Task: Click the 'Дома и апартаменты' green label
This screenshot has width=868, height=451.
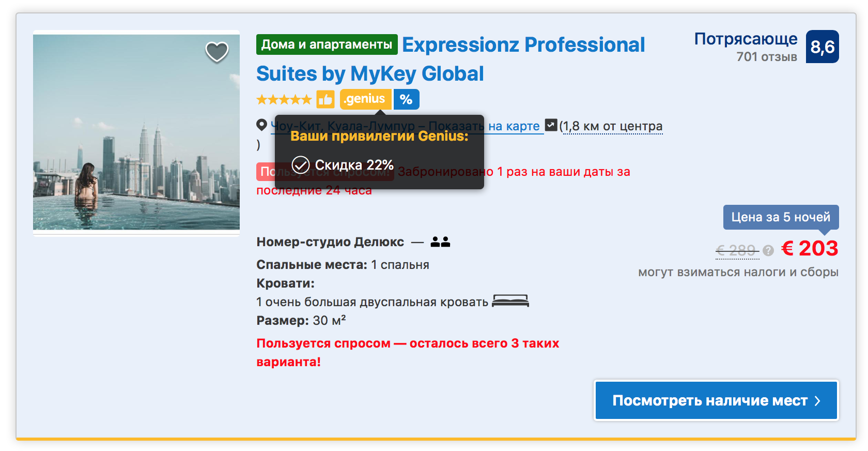Action: click(x=327, y=44)
